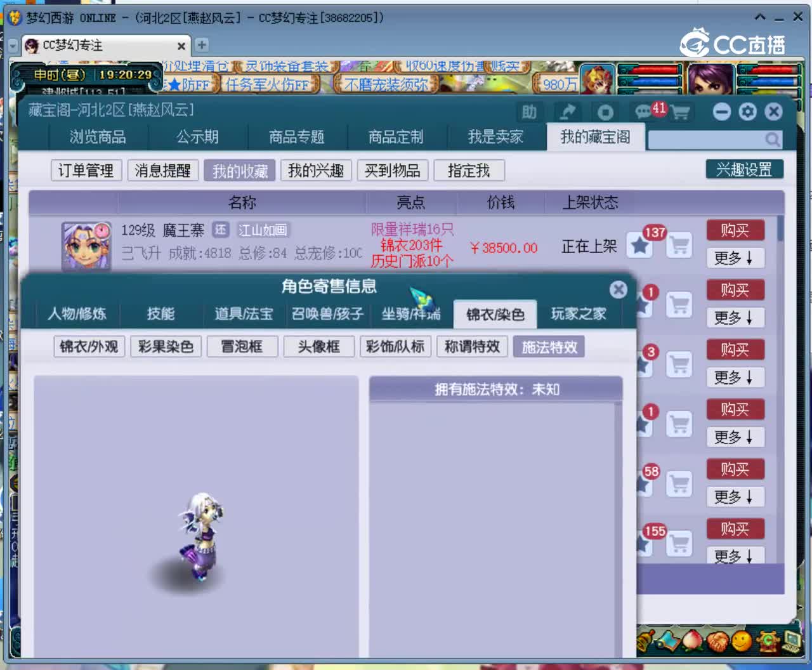
Task: Switch to 浏览商品 tab
Action: tap(98, 136)
